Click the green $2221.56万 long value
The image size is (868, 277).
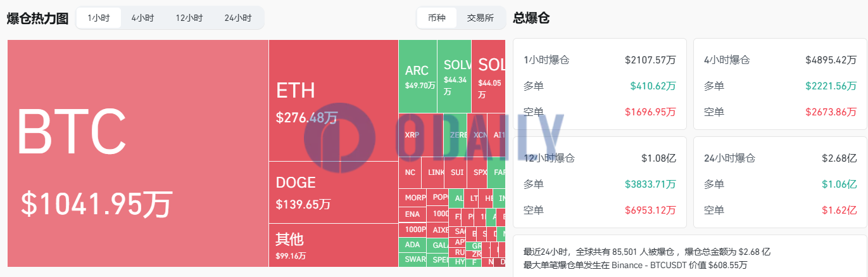tap(831, 86)
